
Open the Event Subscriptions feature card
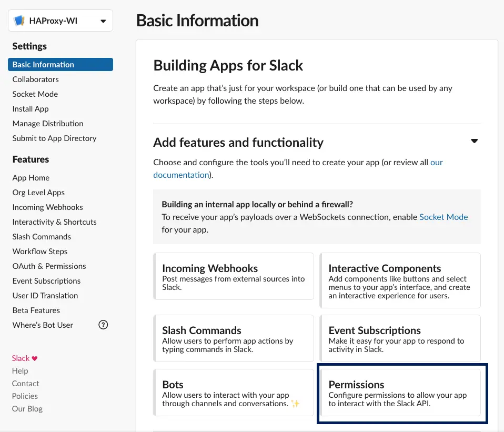400,338
